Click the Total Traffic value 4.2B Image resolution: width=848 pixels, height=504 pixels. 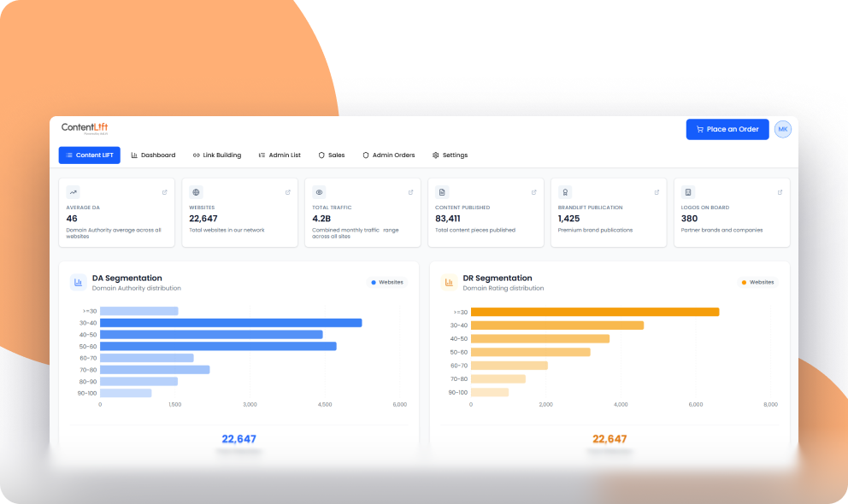321,219
